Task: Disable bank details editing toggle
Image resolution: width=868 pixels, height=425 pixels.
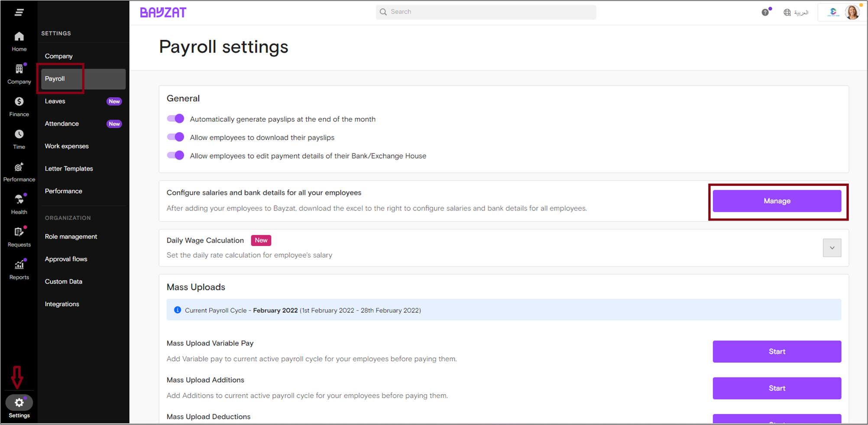Action: coord(175,155)
